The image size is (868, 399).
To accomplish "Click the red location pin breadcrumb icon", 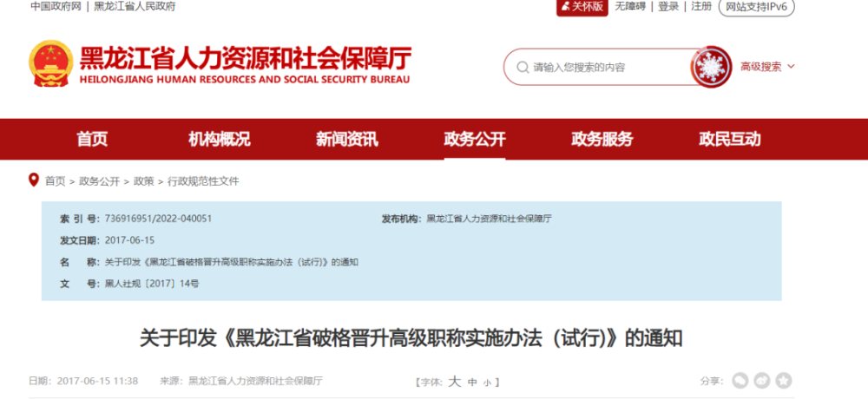I will (34, 180).
